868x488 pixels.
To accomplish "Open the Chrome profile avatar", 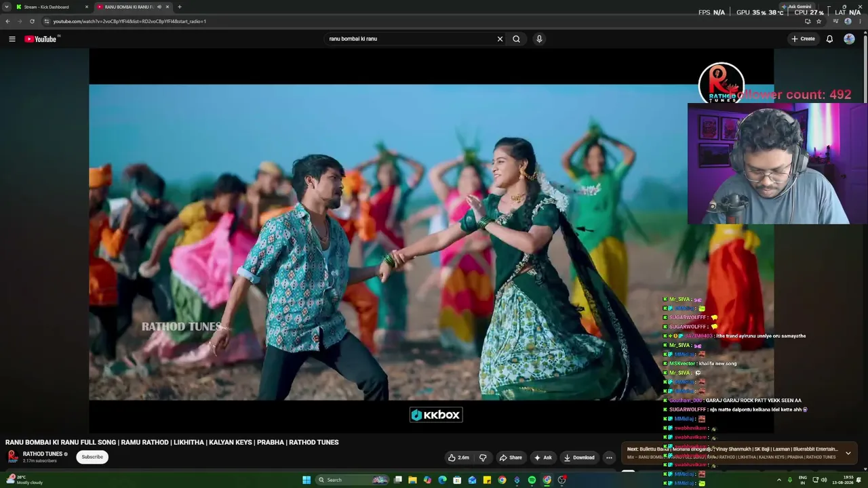I will (x=848, y=21).
